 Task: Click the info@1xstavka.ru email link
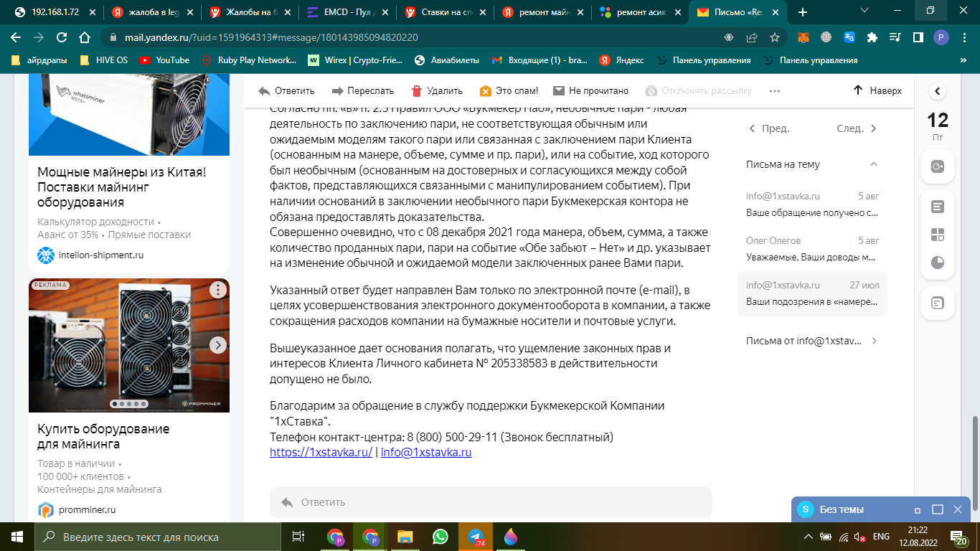[425, 453]
